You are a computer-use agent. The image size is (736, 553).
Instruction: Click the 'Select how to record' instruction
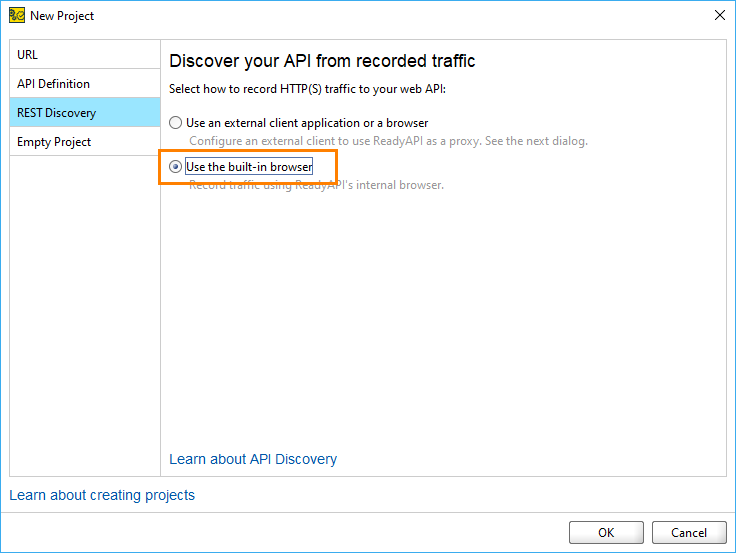coord(307,89)
